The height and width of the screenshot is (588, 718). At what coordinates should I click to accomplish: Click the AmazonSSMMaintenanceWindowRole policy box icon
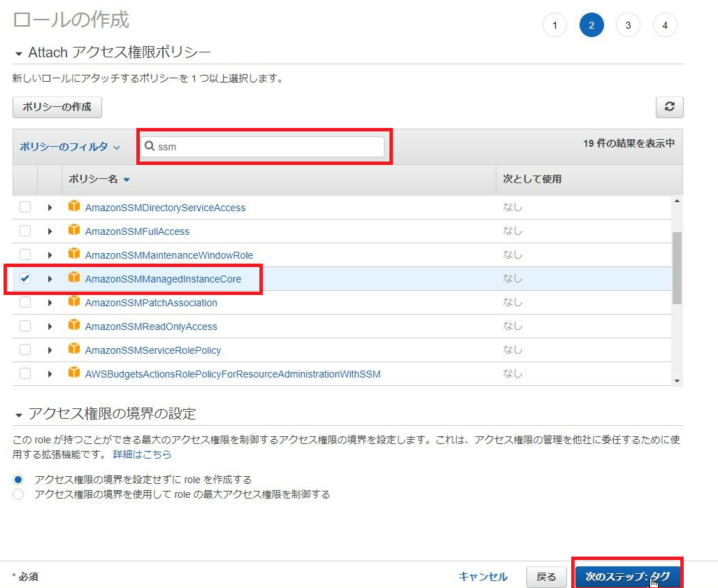point(73,254)
